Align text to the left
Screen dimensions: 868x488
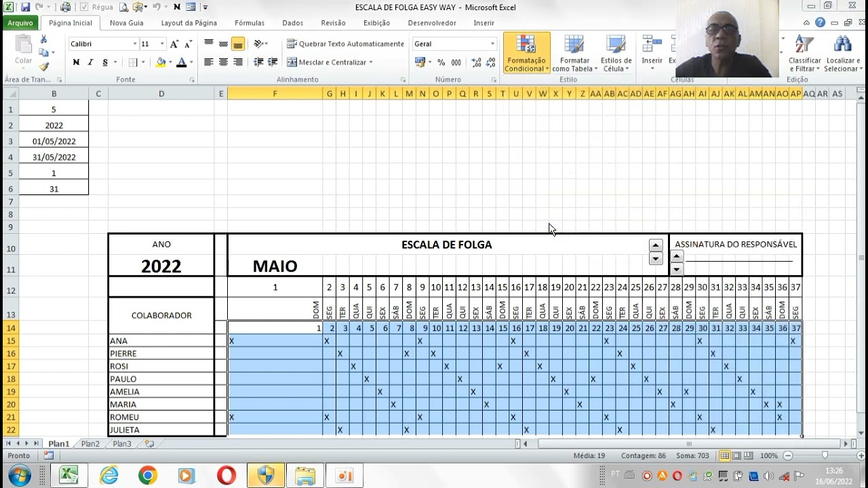(x=208, y=62)
